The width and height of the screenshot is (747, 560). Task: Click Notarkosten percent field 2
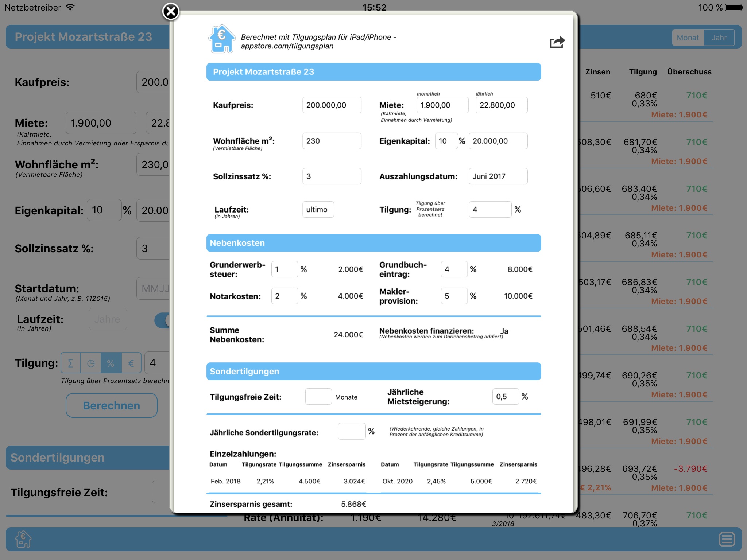[285, 296]
